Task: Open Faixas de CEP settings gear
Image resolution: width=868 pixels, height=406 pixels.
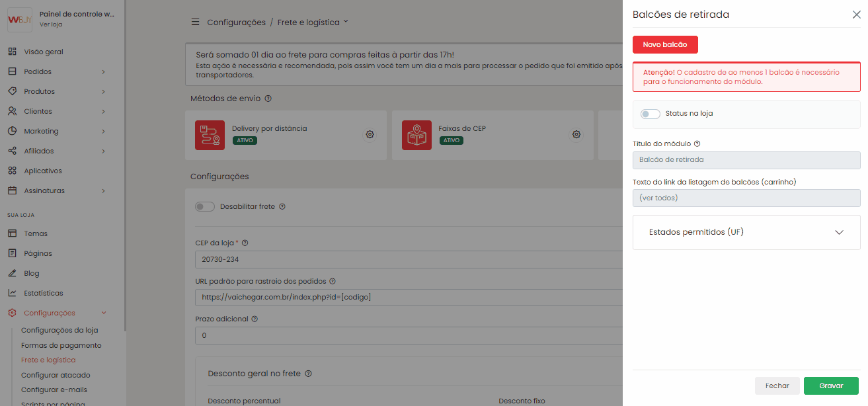Action: (576, 134)
